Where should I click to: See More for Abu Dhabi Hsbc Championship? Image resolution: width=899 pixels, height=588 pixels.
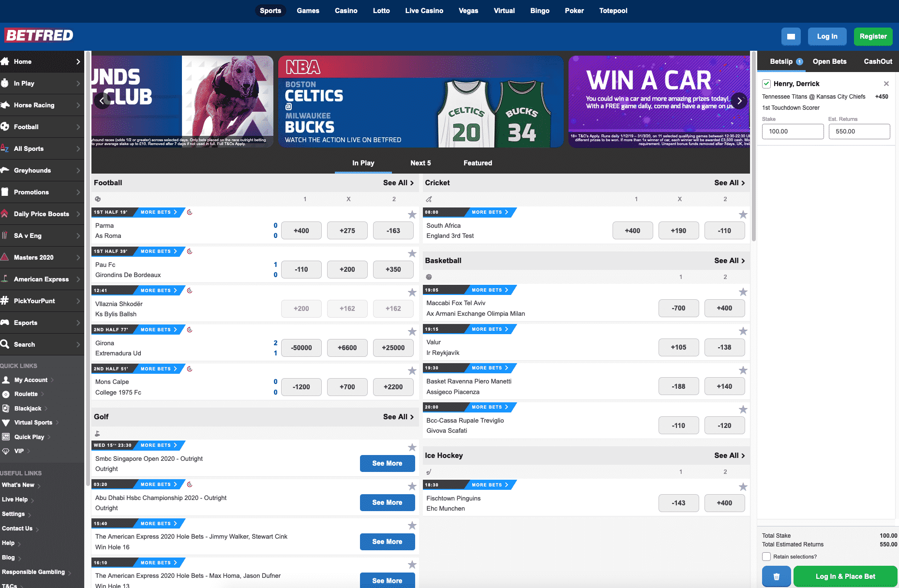(x=387, y=502)
